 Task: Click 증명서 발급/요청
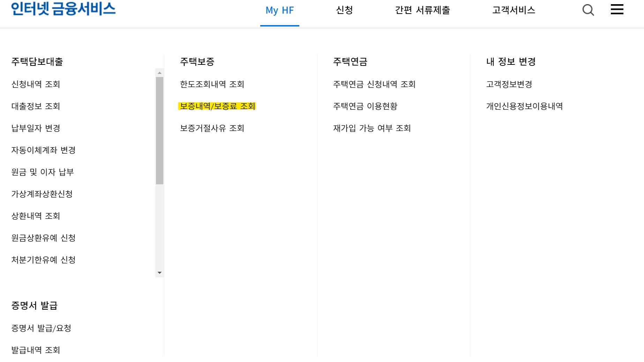41,328
